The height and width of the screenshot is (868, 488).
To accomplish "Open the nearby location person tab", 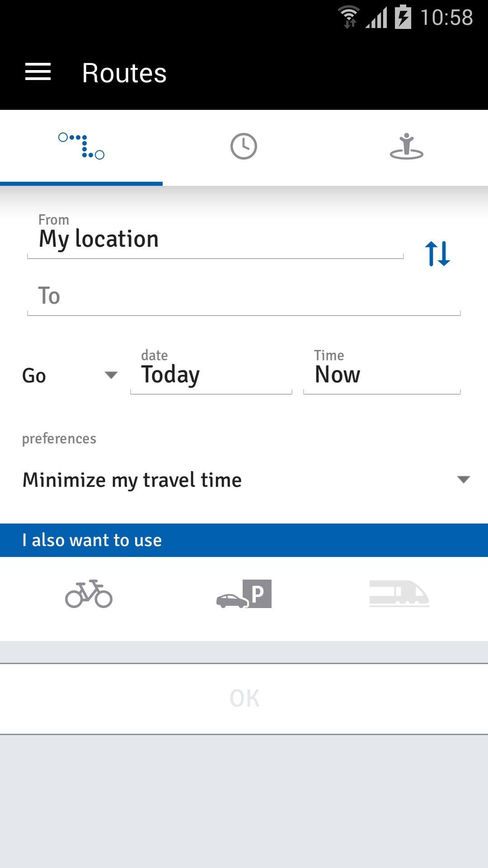I will pos(406,146).
